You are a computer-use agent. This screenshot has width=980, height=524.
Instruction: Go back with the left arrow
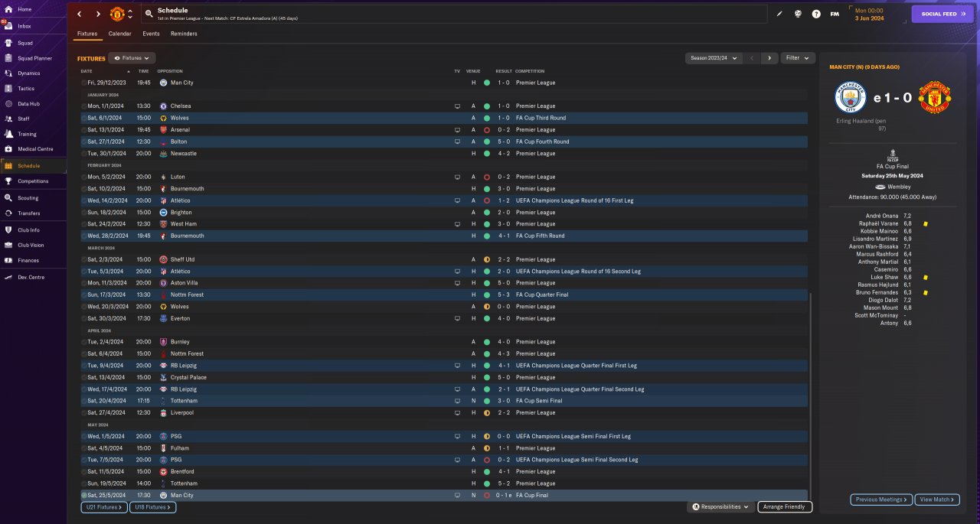(x=79, y=14)
